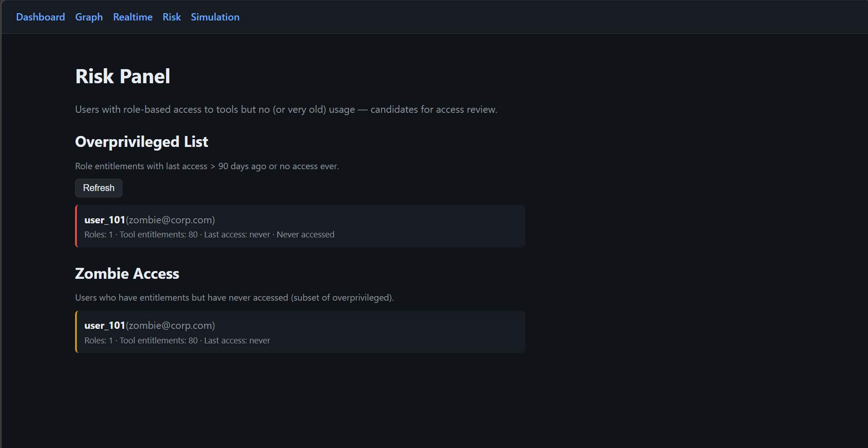Switch to the Realtime view
This screenshot has height=448, width=868.
tap(132, 17)
